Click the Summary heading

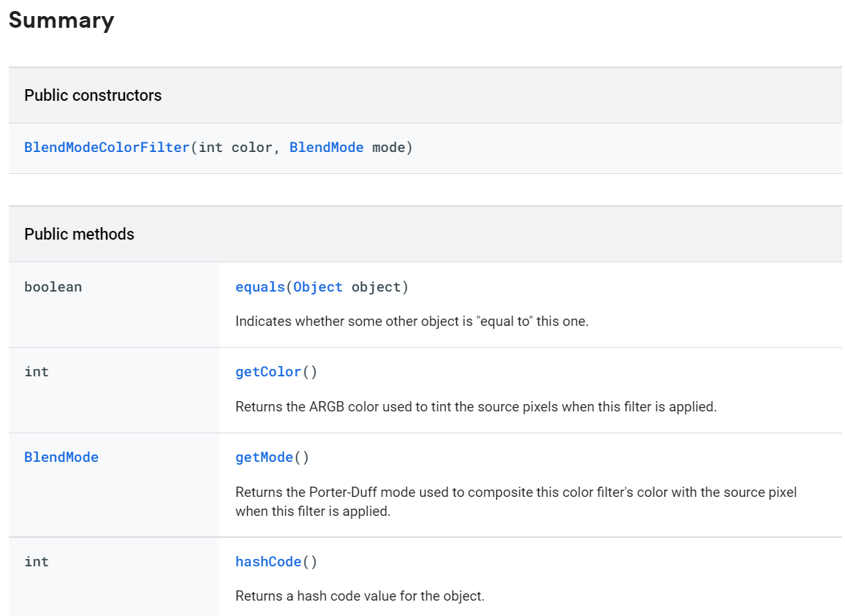point(61,20)
